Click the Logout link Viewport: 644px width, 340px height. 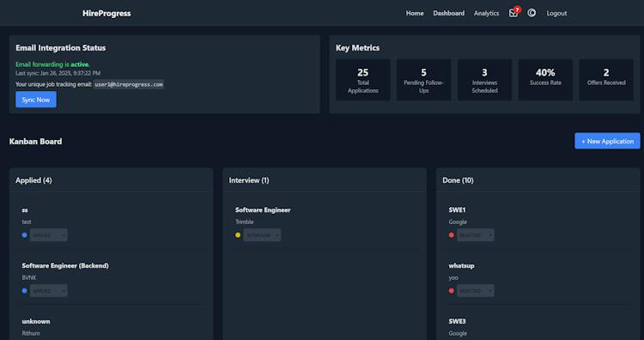pos(556,13)
